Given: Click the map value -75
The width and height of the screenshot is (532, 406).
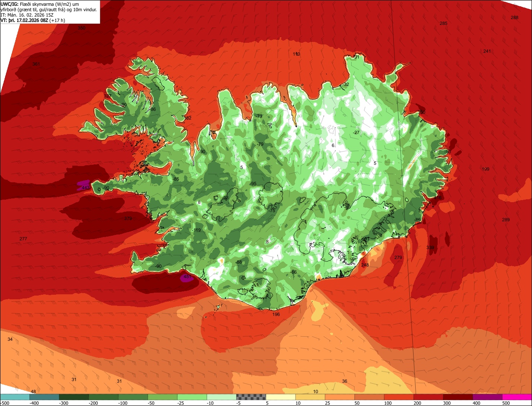Looking at the screenshot, I should point(272,210).
